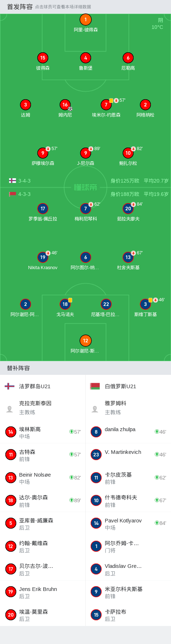The image size is (171, 644).
Task: Select substitute 14 埃林斯高
Action: tap(42, 432)
